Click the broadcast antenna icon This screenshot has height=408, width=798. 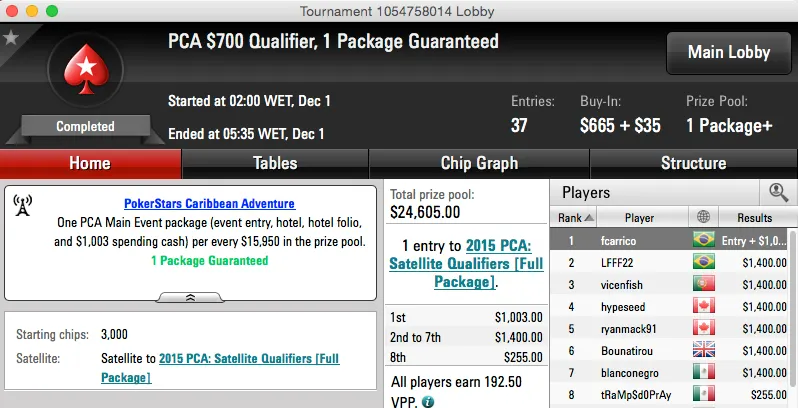click(x=22, y=205)
